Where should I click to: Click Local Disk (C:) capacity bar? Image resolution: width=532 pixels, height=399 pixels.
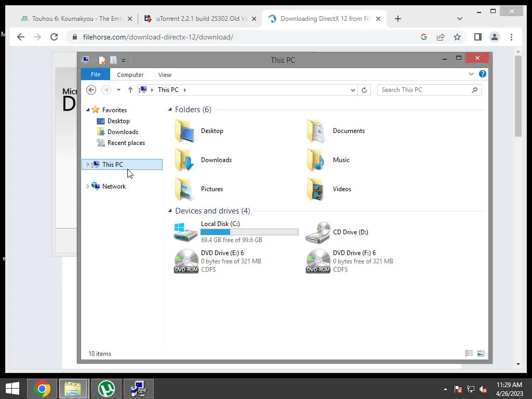point(249,232)
